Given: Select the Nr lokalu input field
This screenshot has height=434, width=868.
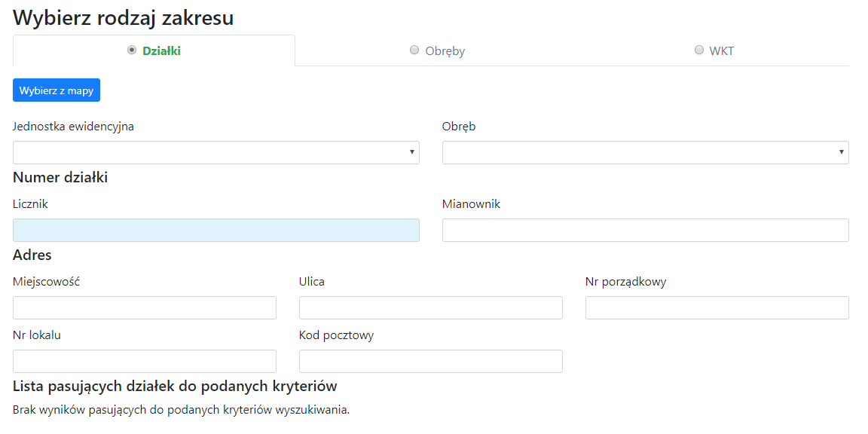Looking at the screenshot, I should [x=144, y=361].
